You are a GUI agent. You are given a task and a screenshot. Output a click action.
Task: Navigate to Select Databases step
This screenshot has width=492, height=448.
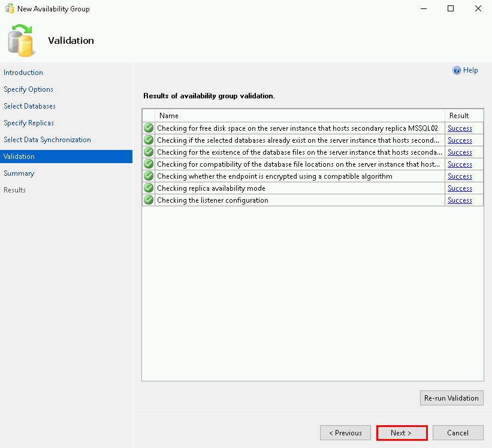tap(29, 106)
